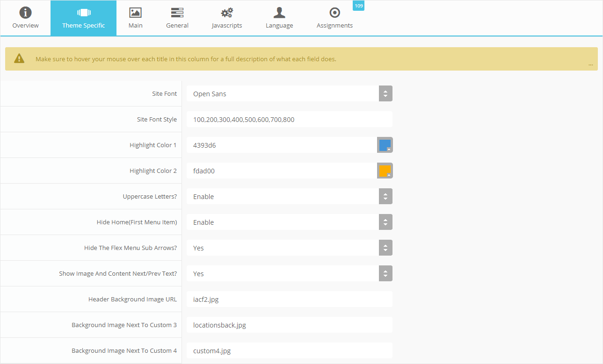603x364 pixels.
Task: Open the Site Font dropdown
Action: click(x=289, y=93)
